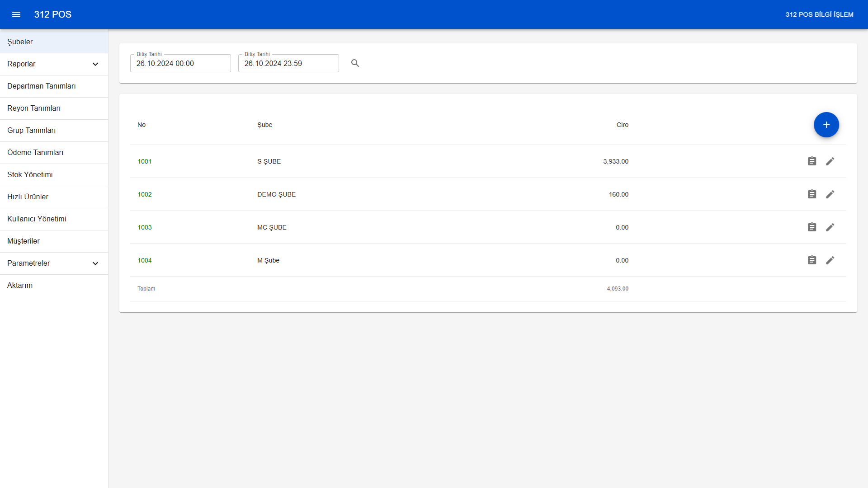Click end date field 26.10.2024 23:59
The image size is (868, 488).
click(288, 63)
